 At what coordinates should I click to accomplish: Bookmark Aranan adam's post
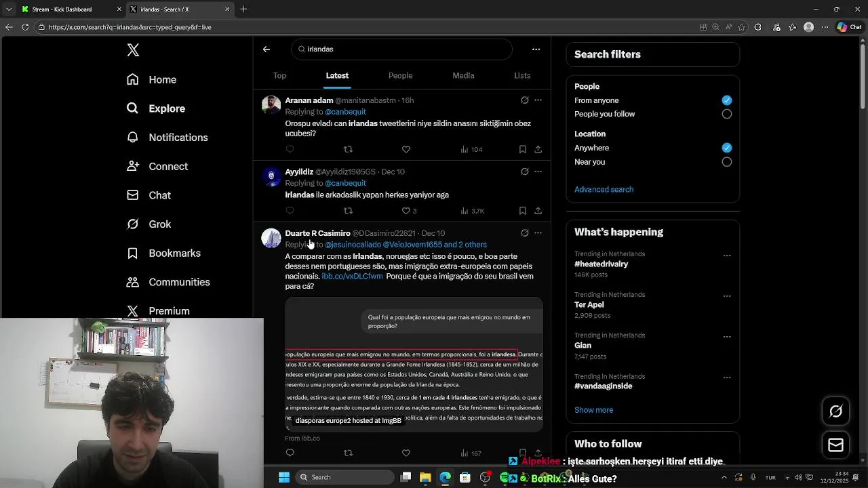pos(523,149)
